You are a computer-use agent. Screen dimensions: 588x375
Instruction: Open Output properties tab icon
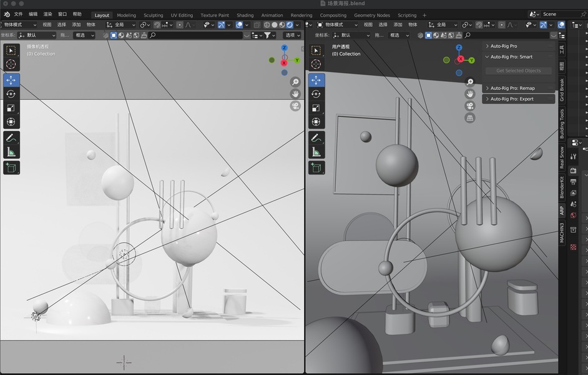click(574, 182)
